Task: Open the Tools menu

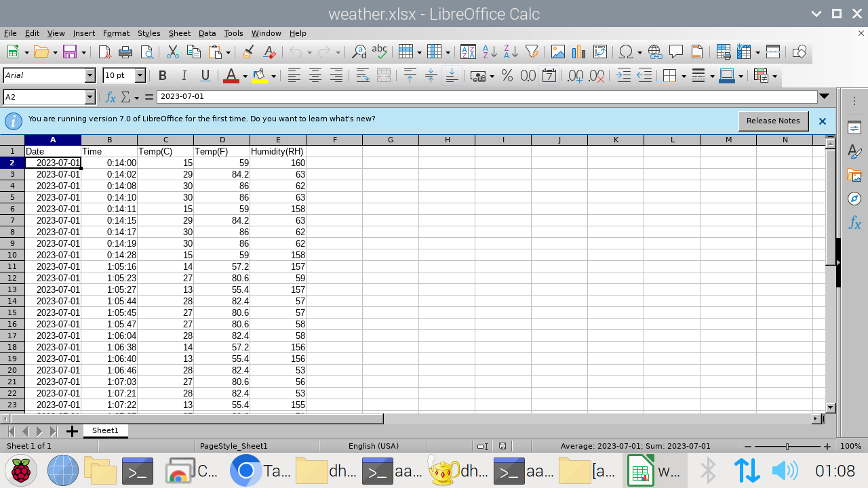Action: pyautogui.click(x=233, y=33)
